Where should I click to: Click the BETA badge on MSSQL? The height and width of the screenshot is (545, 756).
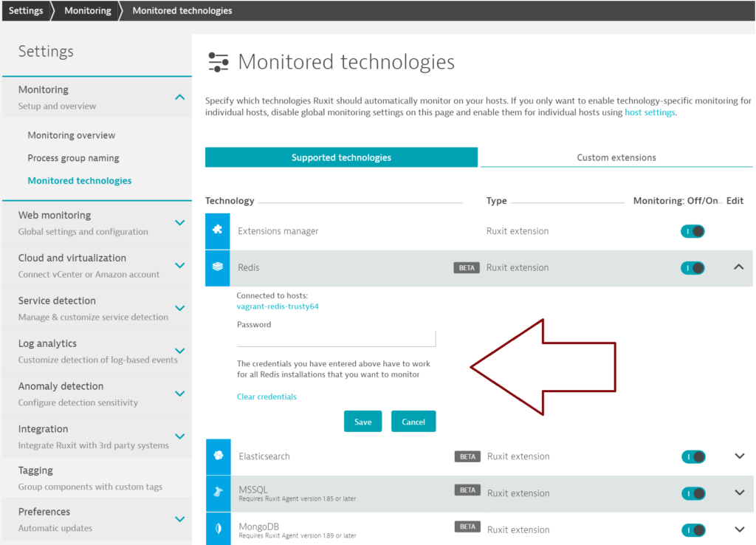click(467, 490)
